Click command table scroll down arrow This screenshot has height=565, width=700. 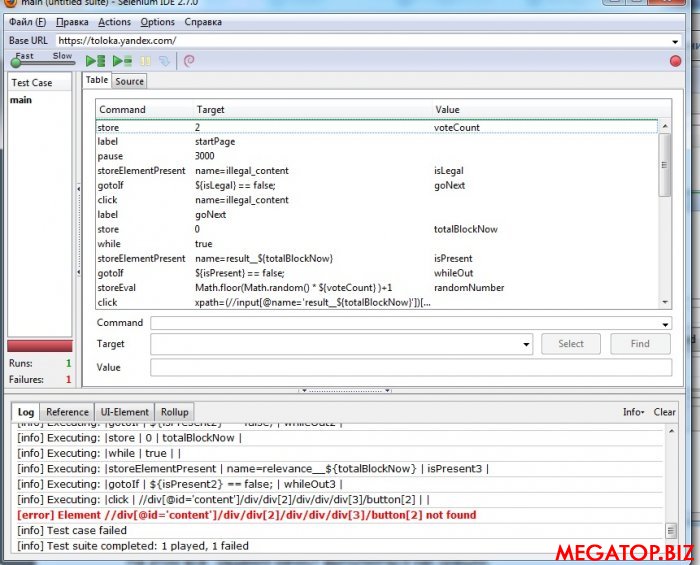[665, 302]
